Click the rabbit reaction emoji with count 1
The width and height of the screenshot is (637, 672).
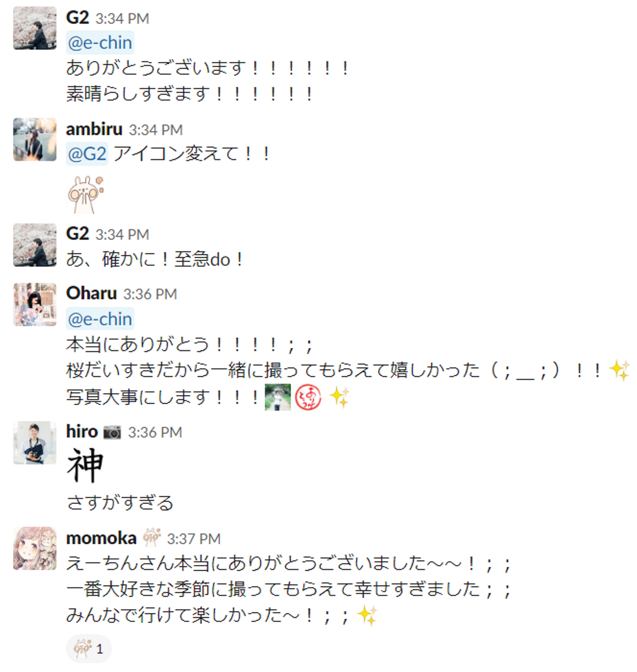coord(88,649)
